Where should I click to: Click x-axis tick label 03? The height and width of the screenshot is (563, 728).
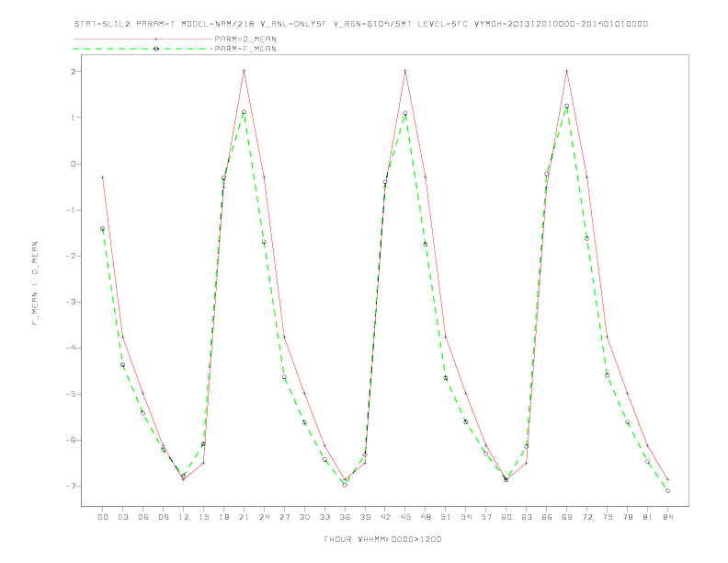[122, 517]
